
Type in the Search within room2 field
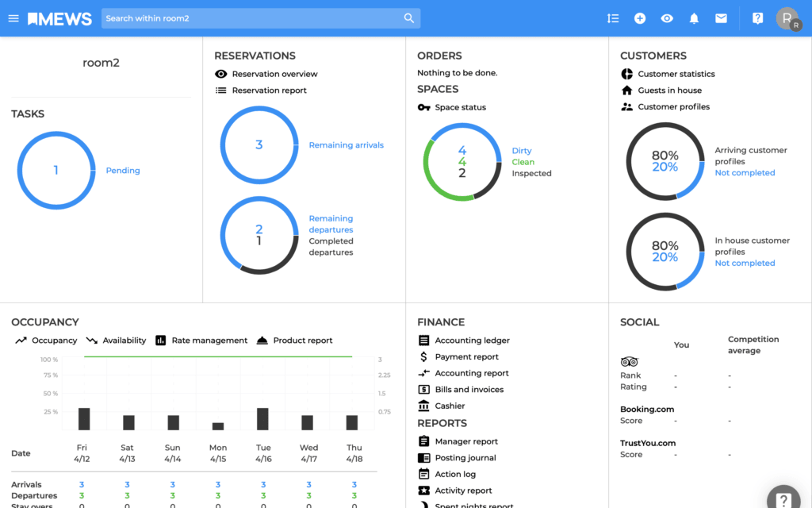tap(250, 18)
